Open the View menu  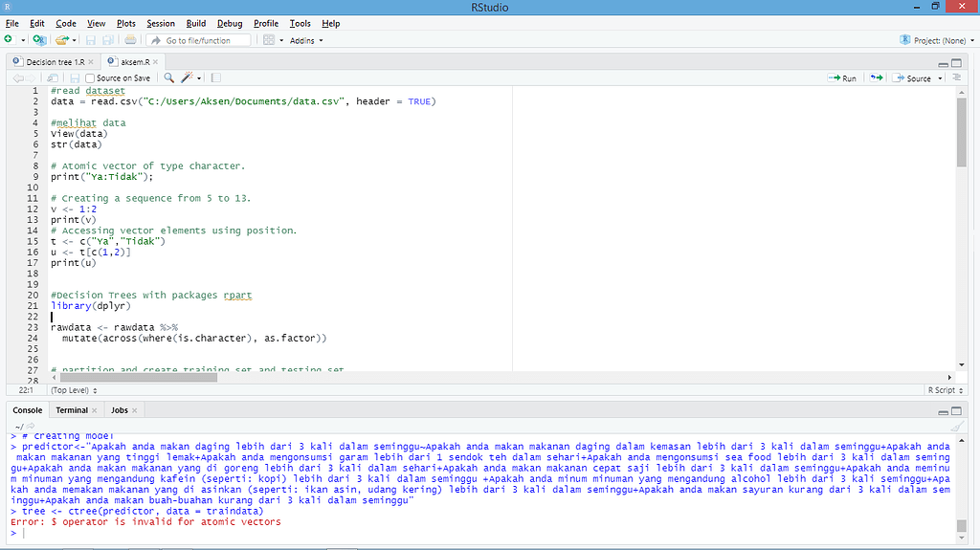(96, 23)
